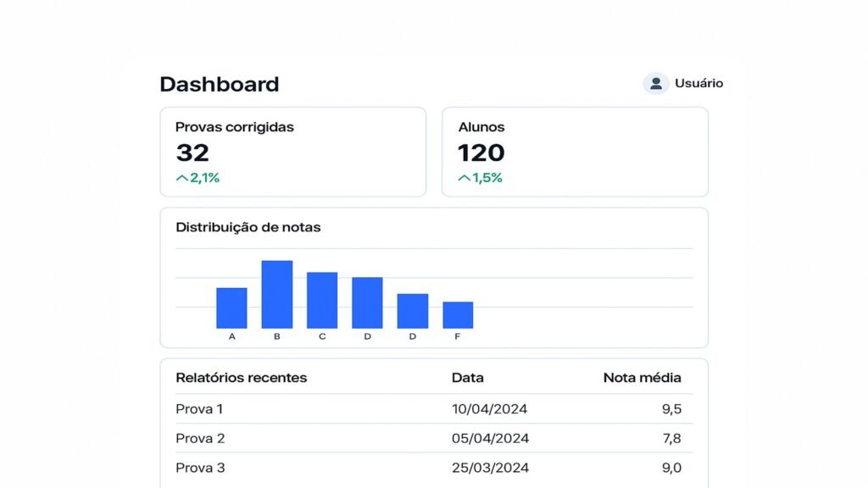The image size is (868, 488).
Task: Select the blue bar for grade A
Action: (x=231, y=308)
